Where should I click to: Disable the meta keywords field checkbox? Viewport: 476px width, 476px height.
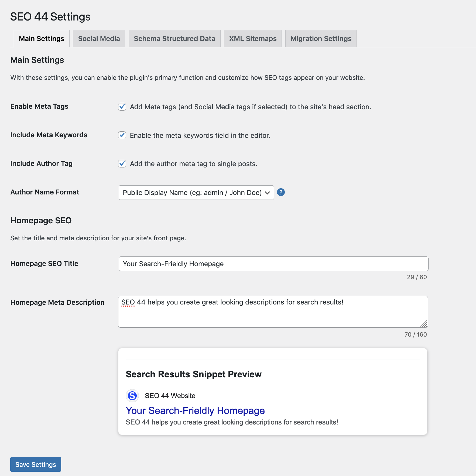tap(122, 135)
